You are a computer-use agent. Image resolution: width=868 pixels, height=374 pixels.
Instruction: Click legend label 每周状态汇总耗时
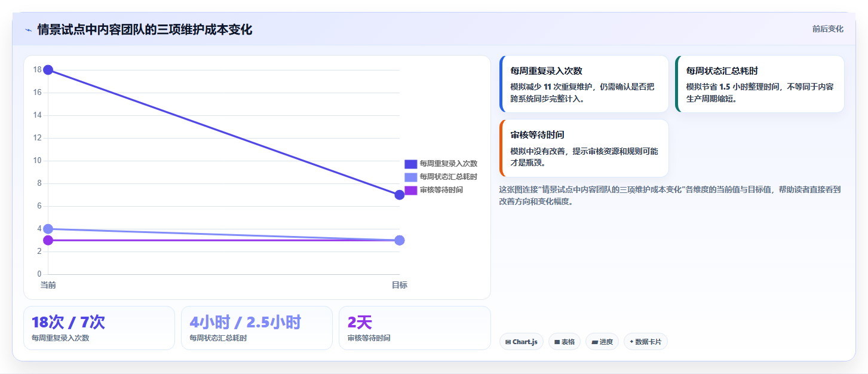coord(449,177)
